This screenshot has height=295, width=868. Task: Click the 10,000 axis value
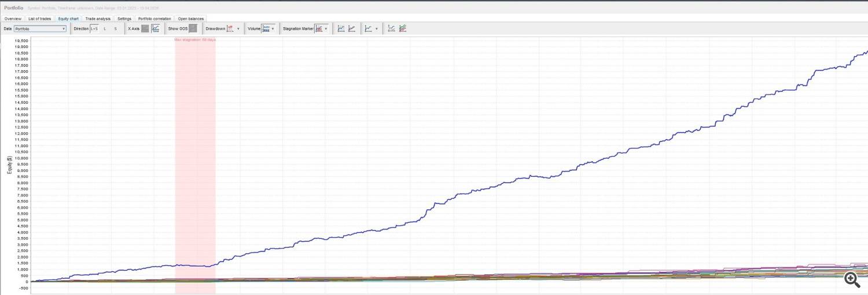[x=22, y=158]
